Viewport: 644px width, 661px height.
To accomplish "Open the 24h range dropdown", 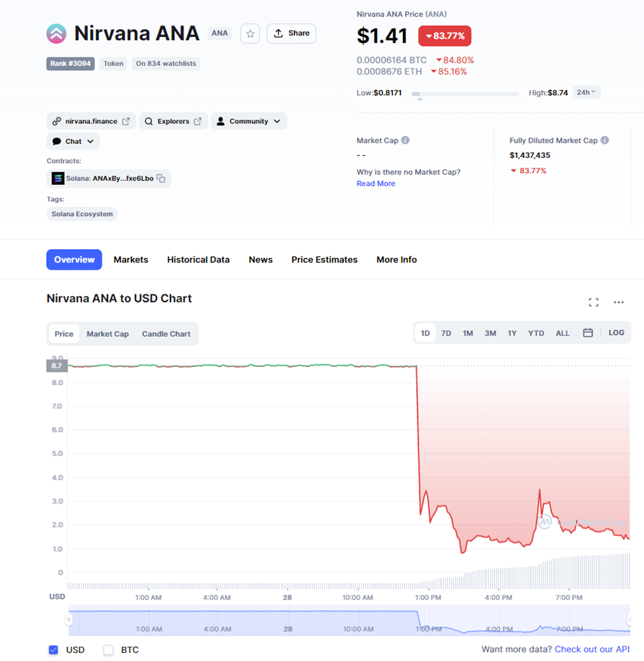I will pyautogui.click(x=586, y=93).
